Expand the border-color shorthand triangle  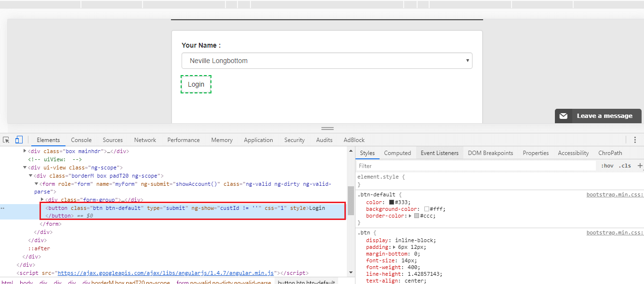[x=410, y=216]
